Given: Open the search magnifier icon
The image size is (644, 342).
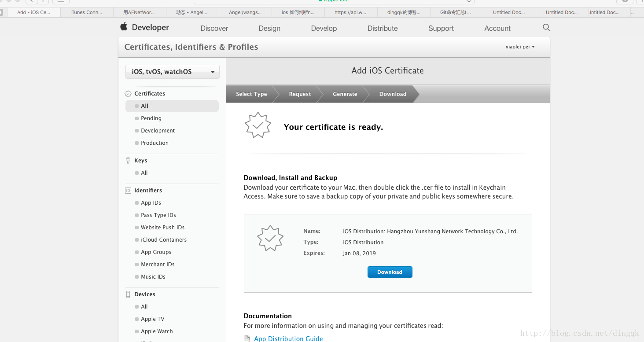Looking at the screenshot, I should click(546, 28).
